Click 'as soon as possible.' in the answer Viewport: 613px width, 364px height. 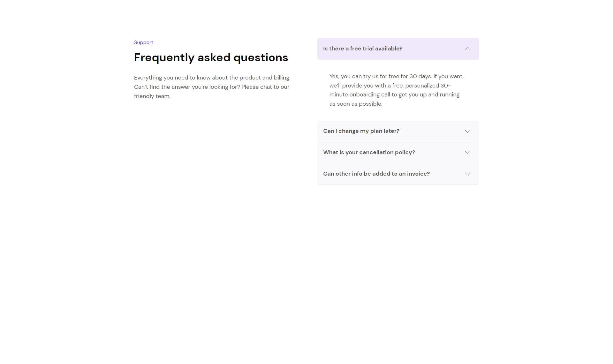pyautogui.click(x=356, y=104)
